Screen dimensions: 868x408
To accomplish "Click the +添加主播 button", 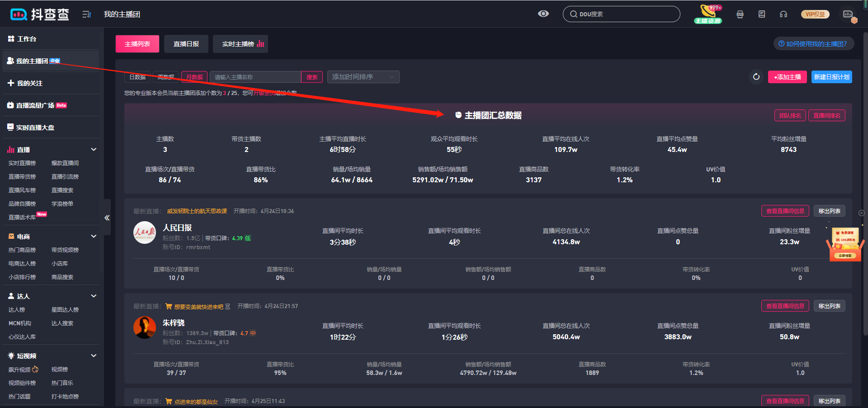I will (787, 77).
